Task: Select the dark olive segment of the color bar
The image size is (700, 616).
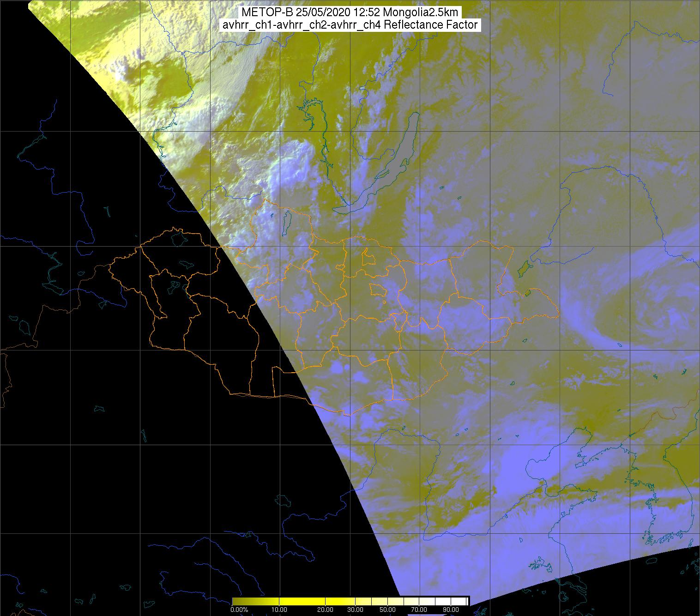Action: (255, 601)
